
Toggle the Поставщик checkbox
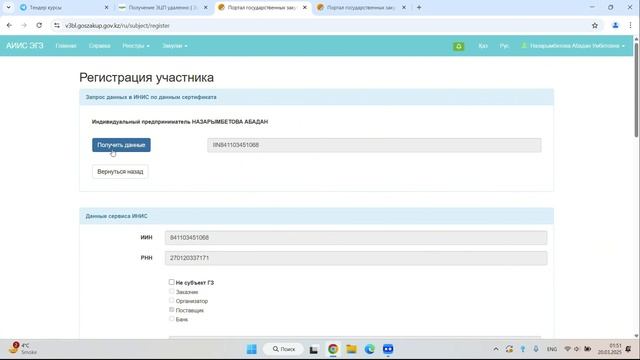click(x=171, y=310)
